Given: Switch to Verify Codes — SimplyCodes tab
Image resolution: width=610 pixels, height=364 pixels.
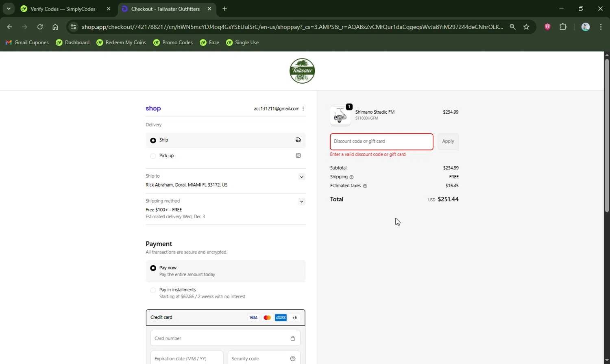Looking at the screenshot, I should [63, 9].
